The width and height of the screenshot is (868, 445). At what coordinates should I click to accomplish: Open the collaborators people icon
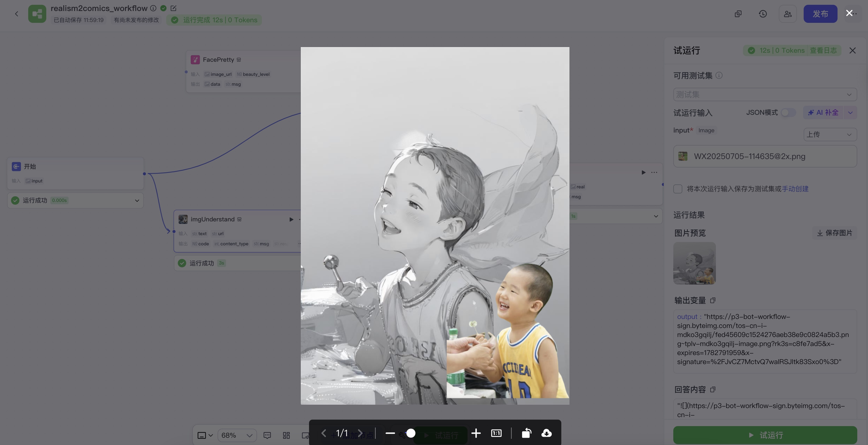[x=788, y=14]
